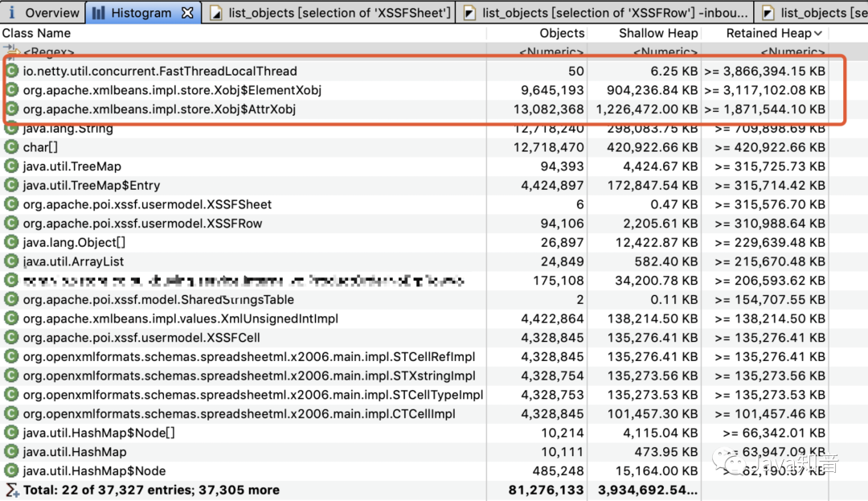Click total Objects count 81,276,133
868x501 pixels.
tap(546, 490)
